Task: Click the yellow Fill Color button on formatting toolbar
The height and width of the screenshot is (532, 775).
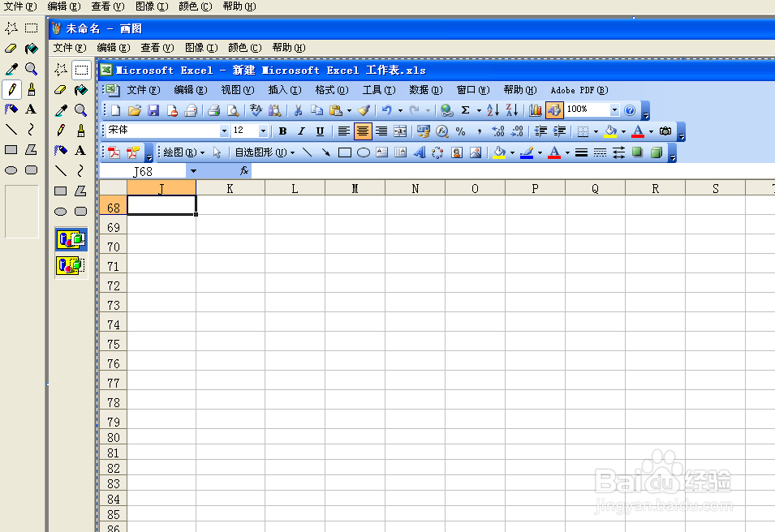Action: [x=611, y=131]
